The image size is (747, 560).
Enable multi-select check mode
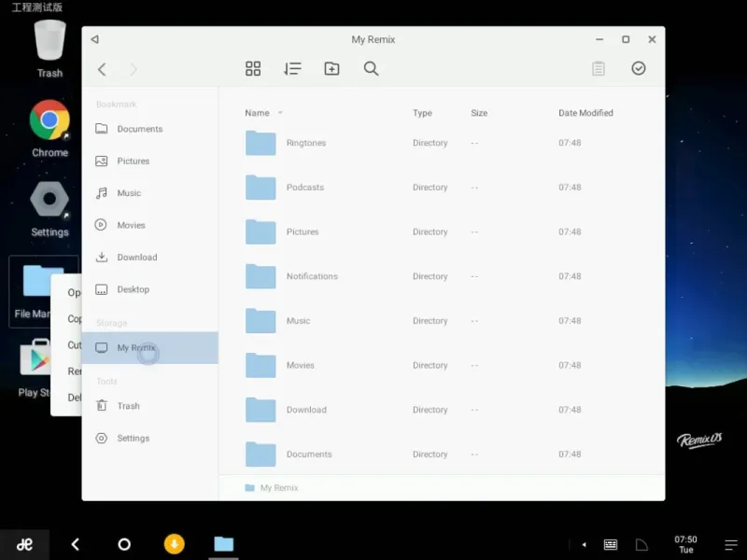pyautogui.click(x=639, y=69)
